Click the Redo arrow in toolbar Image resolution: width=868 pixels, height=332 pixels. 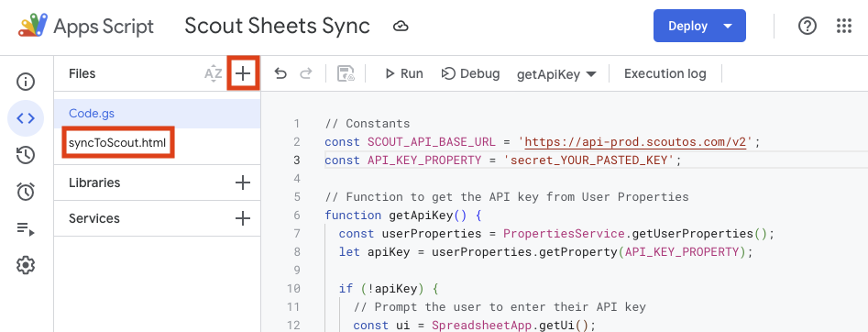click(x=305, y=73)
